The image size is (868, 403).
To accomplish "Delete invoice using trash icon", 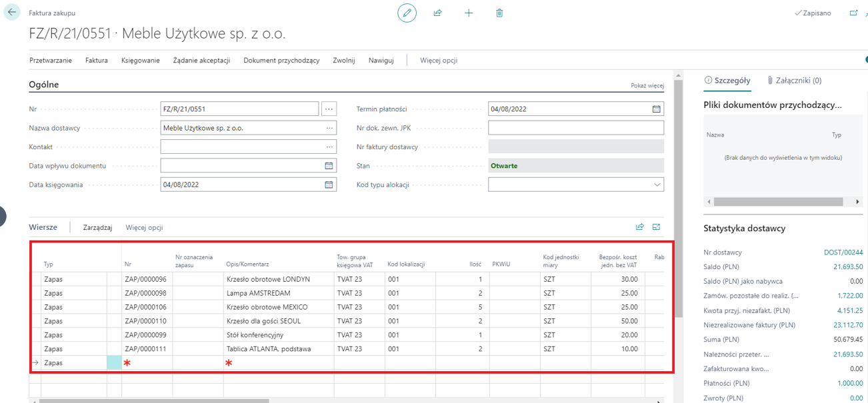I will coord(499,13).
